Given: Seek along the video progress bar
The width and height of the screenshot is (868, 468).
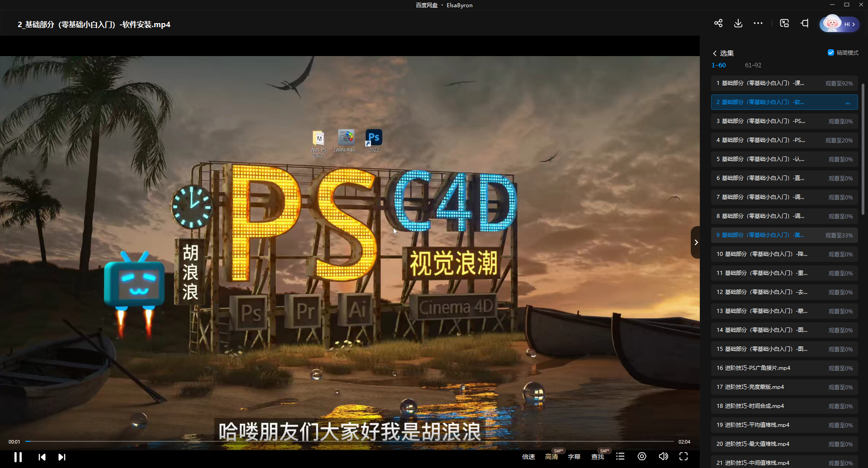Looking at the screenshot, I should pyautogui.click(x=349, y=441).
